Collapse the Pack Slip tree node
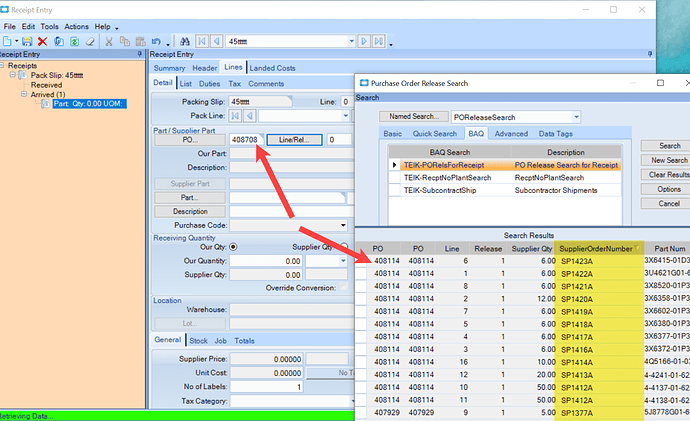Screen dimensions: 690x421 click(x=13, y=75)
